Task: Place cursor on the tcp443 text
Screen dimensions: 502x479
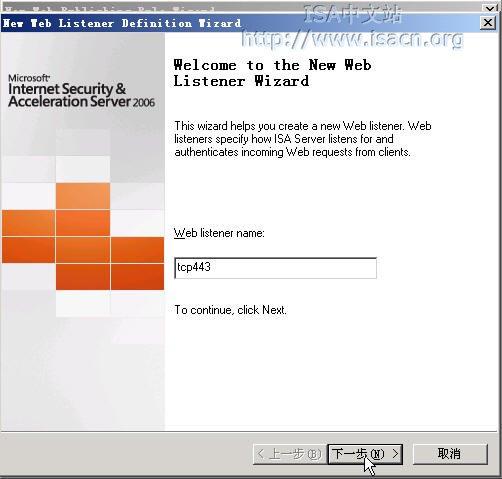Action: coord(194,267)
